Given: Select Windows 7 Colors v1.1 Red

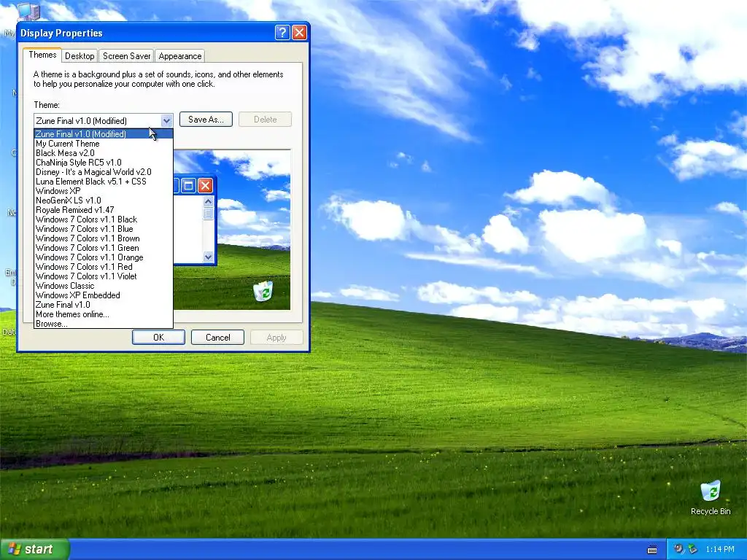Looking at the screenshot, I should pos(104,267).
